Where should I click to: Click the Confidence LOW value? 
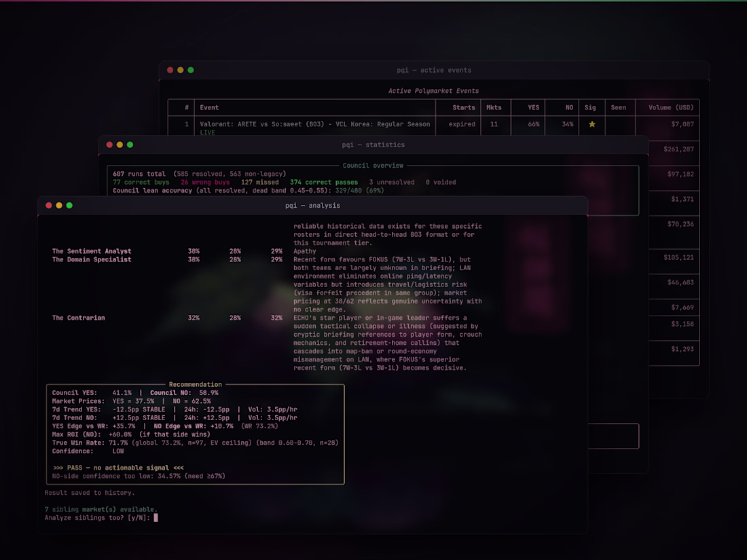[x=118, y=451]
